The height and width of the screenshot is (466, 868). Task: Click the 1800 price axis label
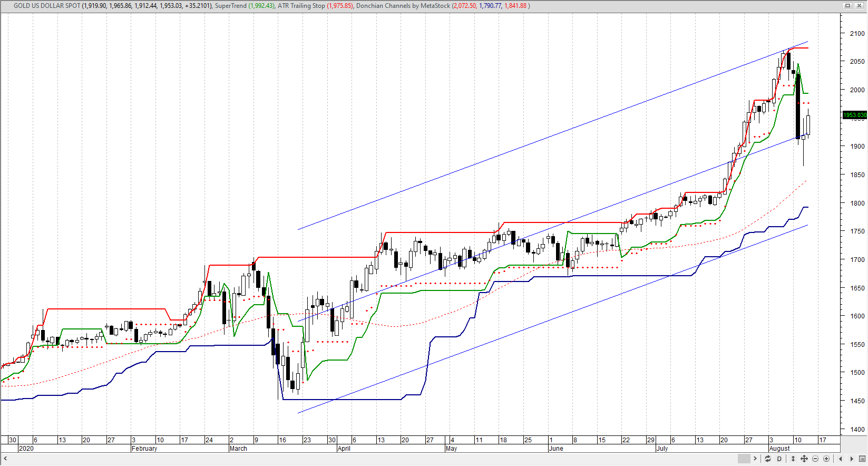coord(857,203)
